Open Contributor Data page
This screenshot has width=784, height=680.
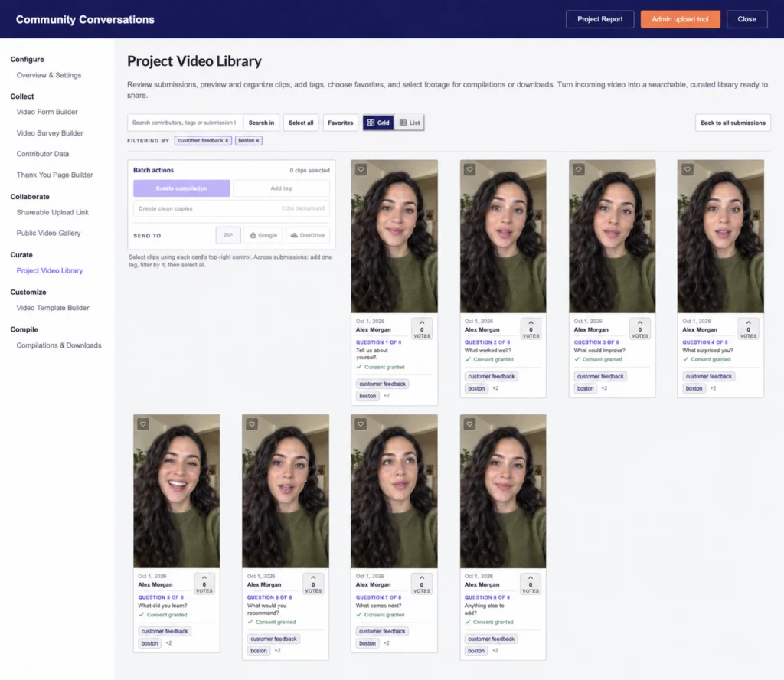[x=43, y=154]
